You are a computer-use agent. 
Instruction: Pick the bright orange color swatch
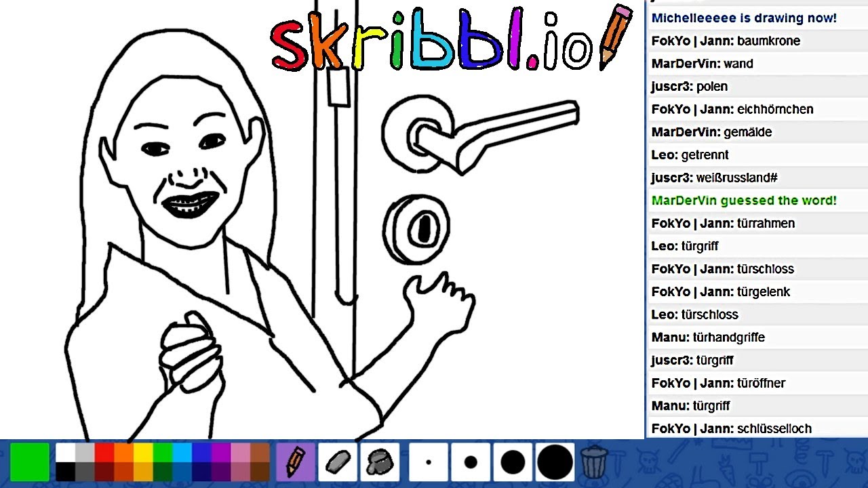pyautogui.click(x=124, y=453)
